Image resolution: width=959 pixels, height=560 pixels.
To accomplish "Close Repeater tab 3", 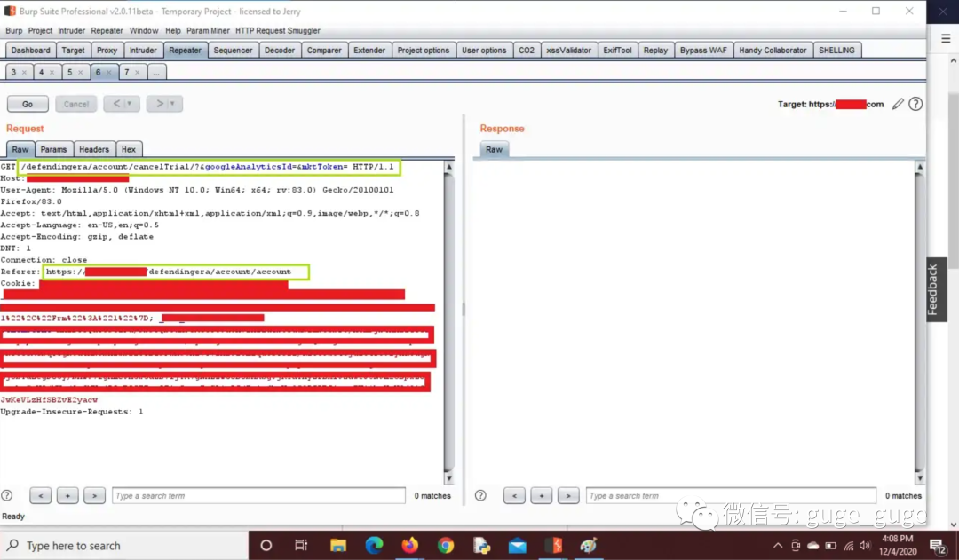I will pyautogui.click(x=24, y=72).
